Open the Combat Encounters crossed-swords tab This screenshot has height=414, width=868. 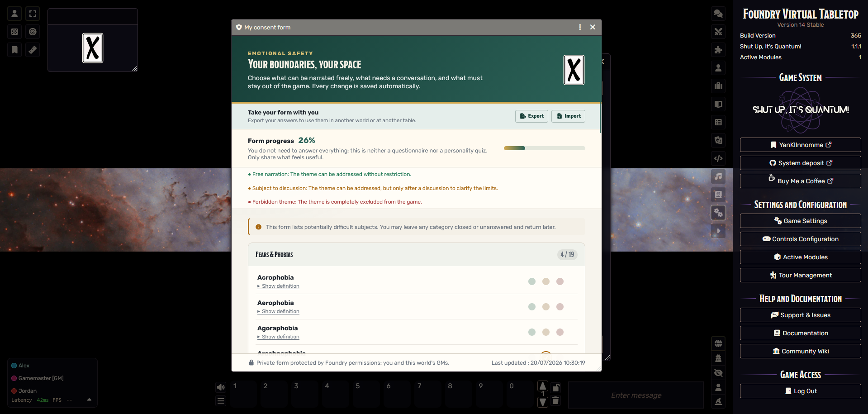[718, 32]
